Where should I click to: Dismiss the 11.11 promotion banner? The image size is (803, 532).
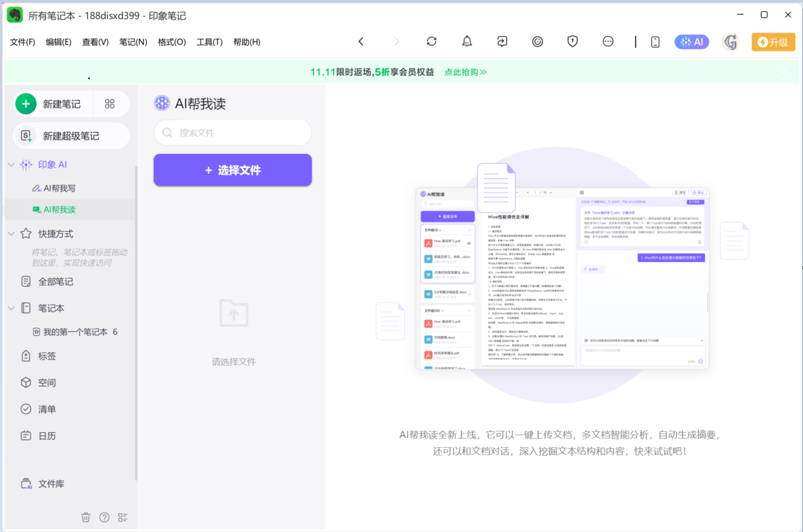point(784,72)
